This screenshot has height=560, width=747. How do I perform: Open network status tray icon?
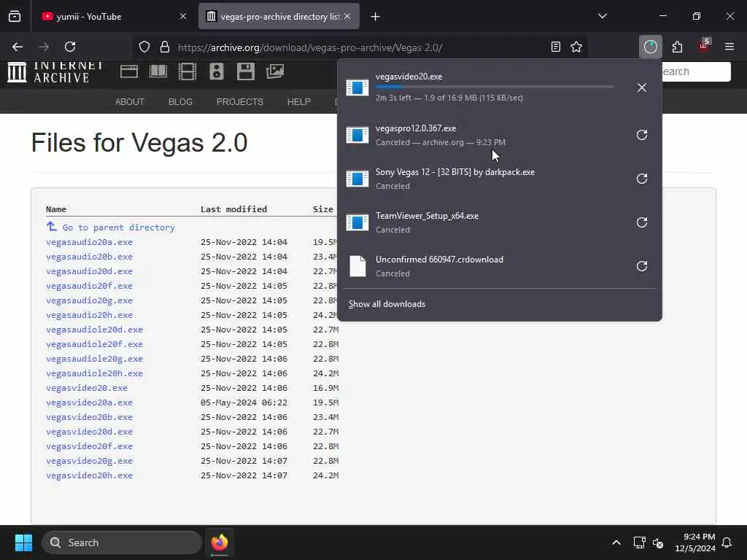point(639,542)
